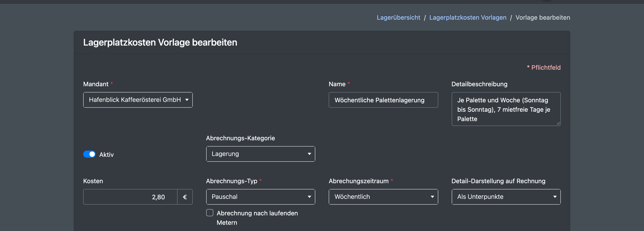This screenshot has width=644, height=231.
Task: Open Detail-Darstellung auf Rechnung dropdown
Action: [506, 197]
